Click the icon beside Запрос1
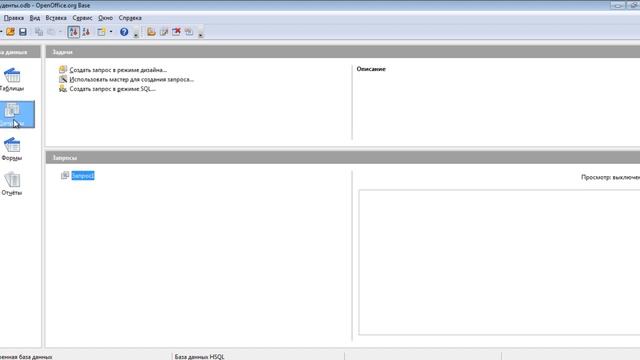 [x=65, y=176]
